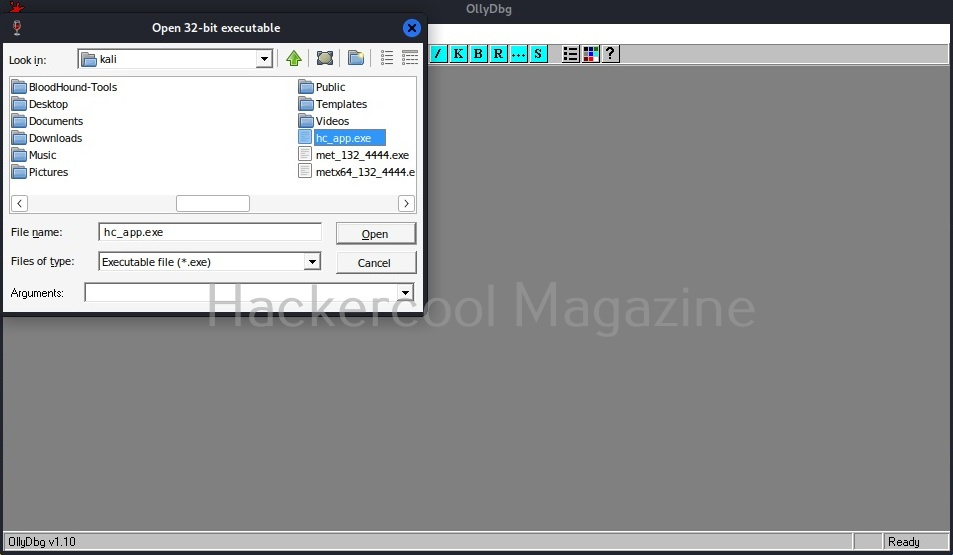953x555 pixels.
Task: Select the Desktop folder
Action: (x=40, y=104)
